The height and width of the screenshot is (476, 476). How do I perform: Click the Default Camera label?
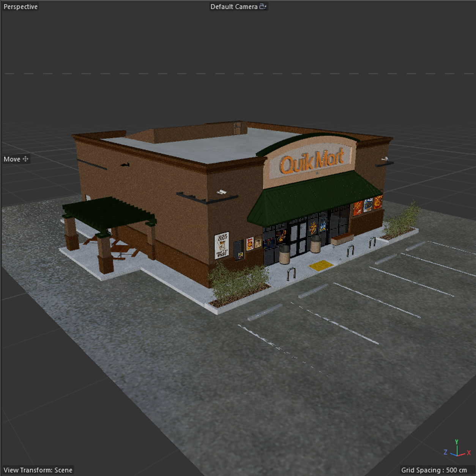(234, 6)
